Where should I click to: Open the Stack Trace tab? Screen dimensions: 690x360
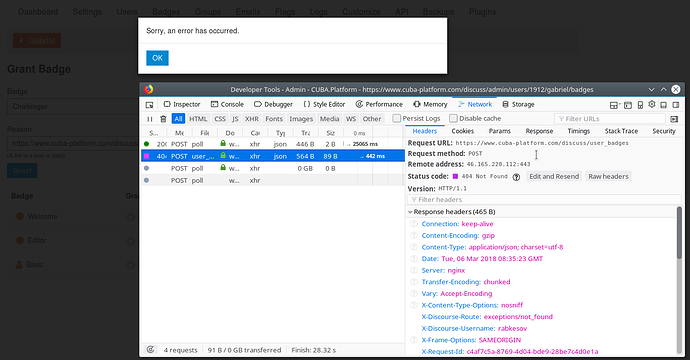coord(621,131)
